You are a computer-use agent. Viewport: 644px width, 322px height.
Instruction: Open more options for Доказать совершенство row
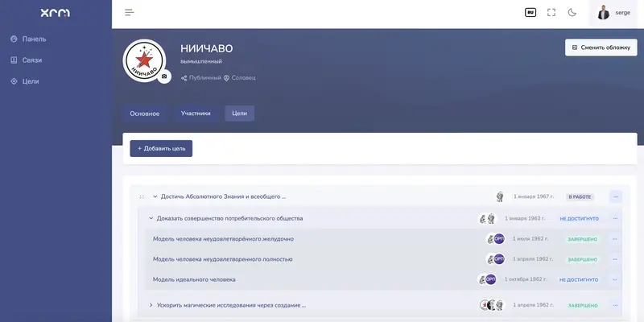615,218
